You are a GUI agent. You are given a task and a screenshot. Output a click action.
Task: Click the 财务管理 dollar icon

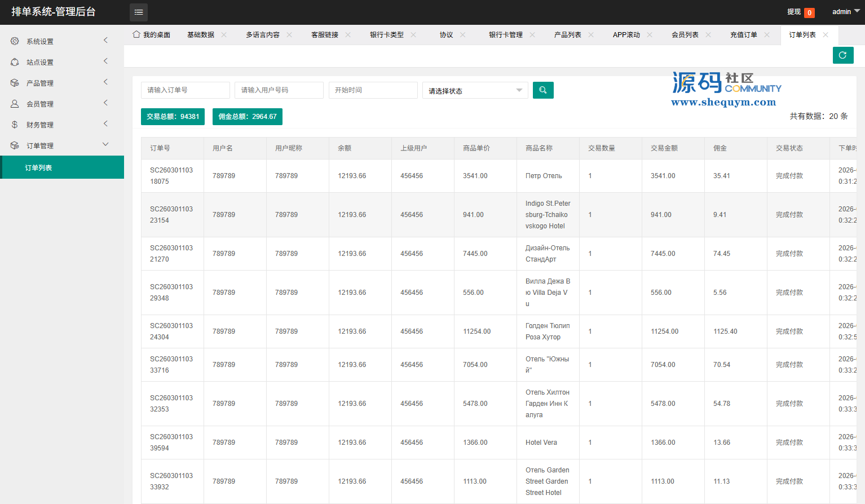click(15, 125)
